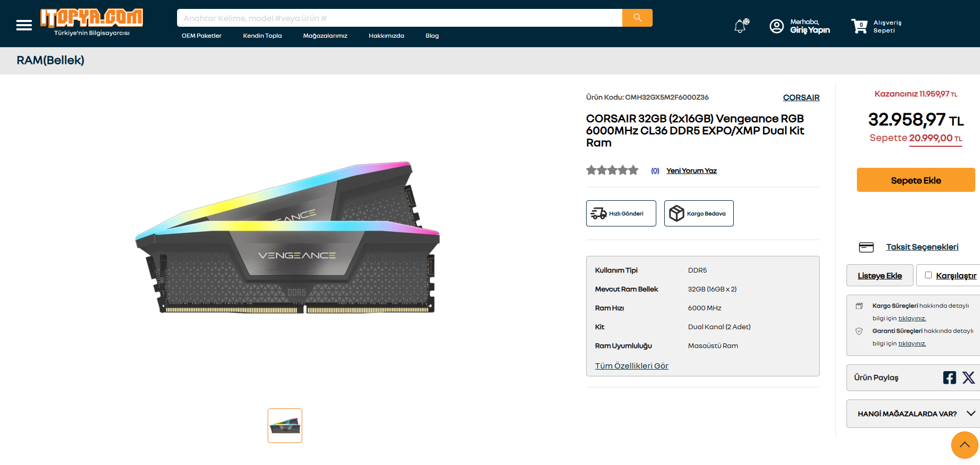
Task: Click the Karşılaştır label link
Action: coord(956,276)
